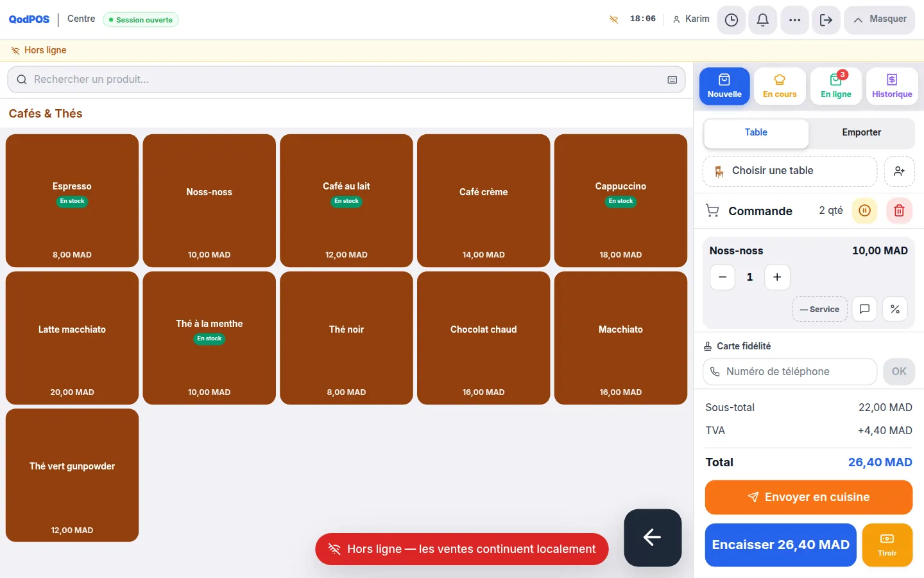Open the En ligne orders tab

pyautogui.click(x=835, y=86)
